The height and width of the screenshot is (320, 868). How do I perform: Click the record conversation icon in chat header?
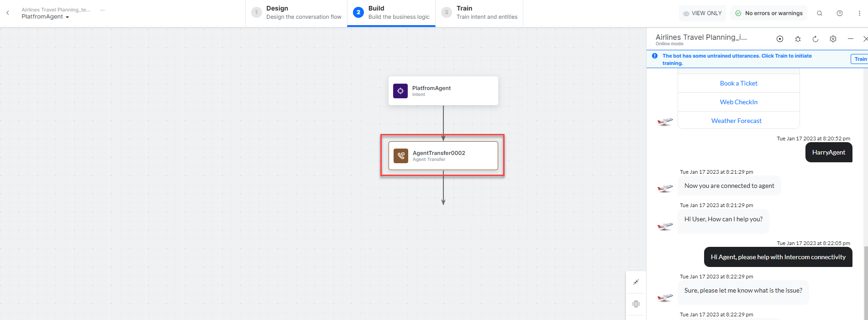pos(780,39)
